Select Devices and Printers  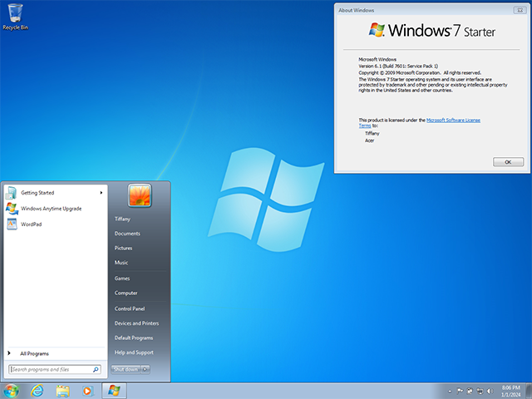tap(136, 323)
